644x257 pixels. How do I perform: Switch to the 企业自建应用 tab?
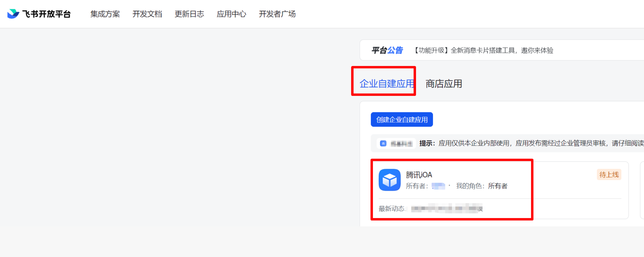click(387, 84)
